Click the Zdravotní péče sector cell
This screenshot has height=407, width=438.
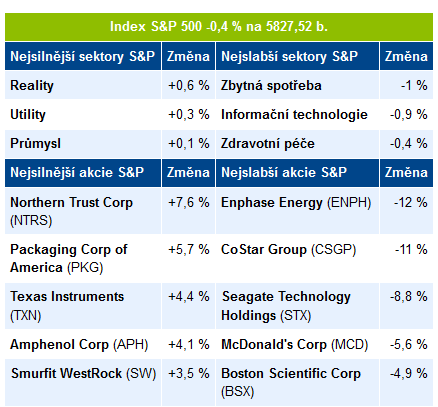click(x=297, y=144)
